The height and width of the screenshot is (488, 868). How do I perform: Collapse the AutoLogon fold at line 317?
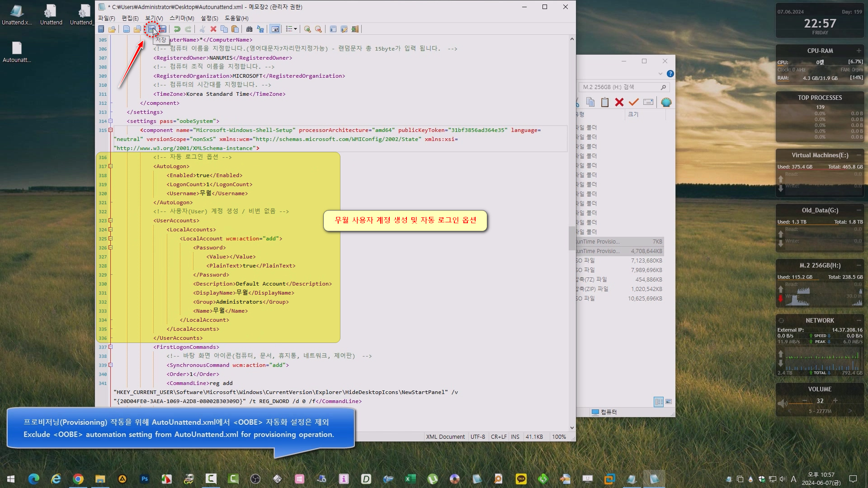point(110,166)
